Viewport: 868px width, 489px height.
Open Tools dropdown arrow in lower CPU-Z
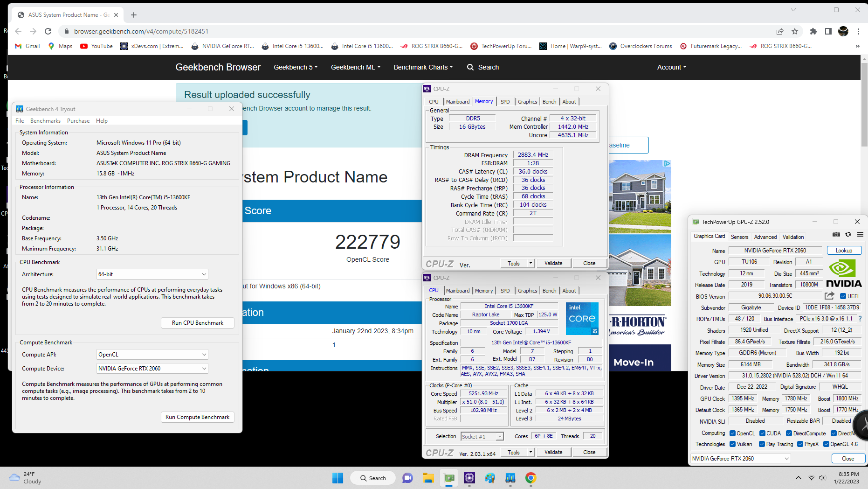(x=530, y=452)
